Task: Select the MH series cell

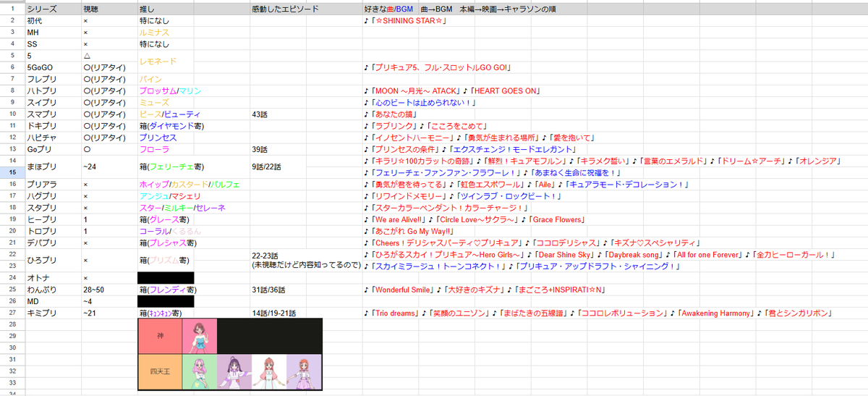Action: click(52, 33)
